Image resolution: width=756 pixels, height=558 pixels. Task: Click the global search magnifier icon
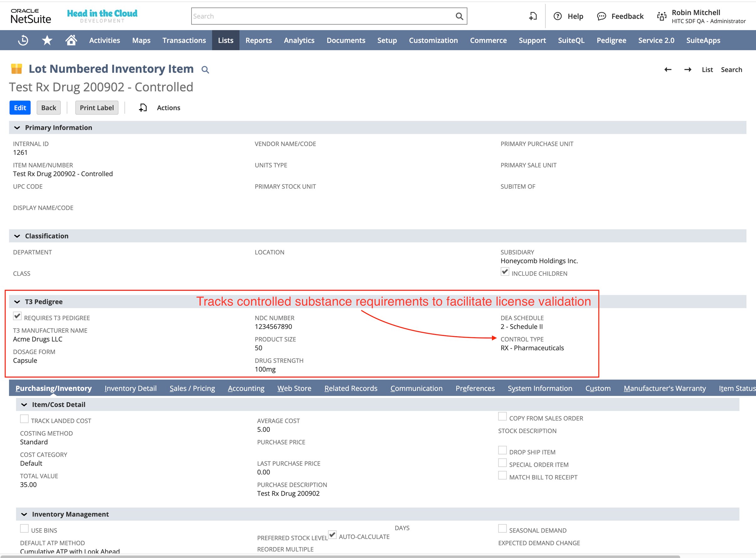(459, 16)
